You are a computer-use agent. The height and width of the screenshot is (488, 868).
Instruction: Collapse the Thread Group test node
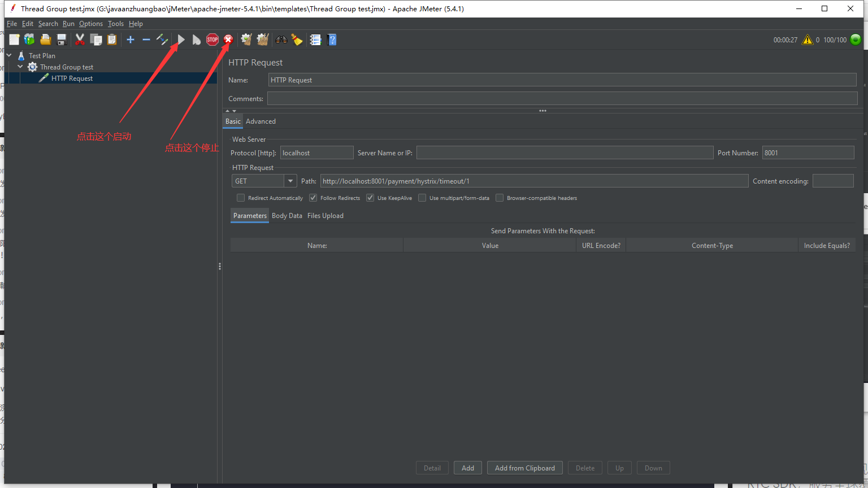point(20,67)
